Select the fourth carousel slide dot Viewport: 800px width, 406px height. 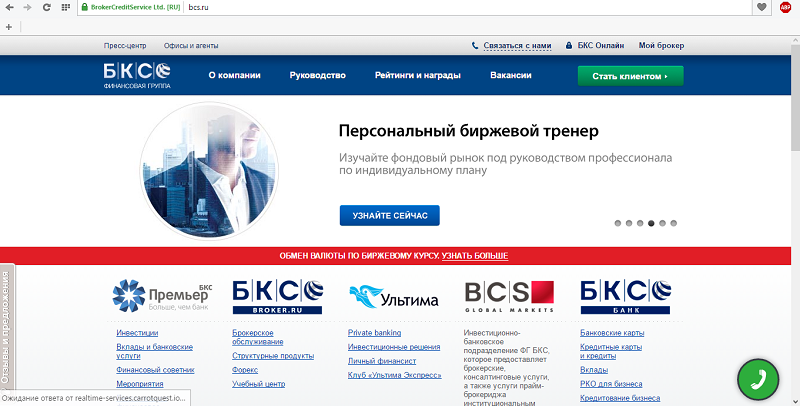(651, 223)
